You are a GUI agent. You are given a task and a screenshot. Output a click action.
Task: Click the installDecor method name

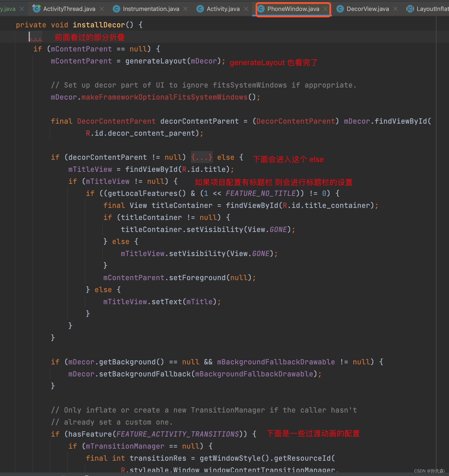(99, 25)
